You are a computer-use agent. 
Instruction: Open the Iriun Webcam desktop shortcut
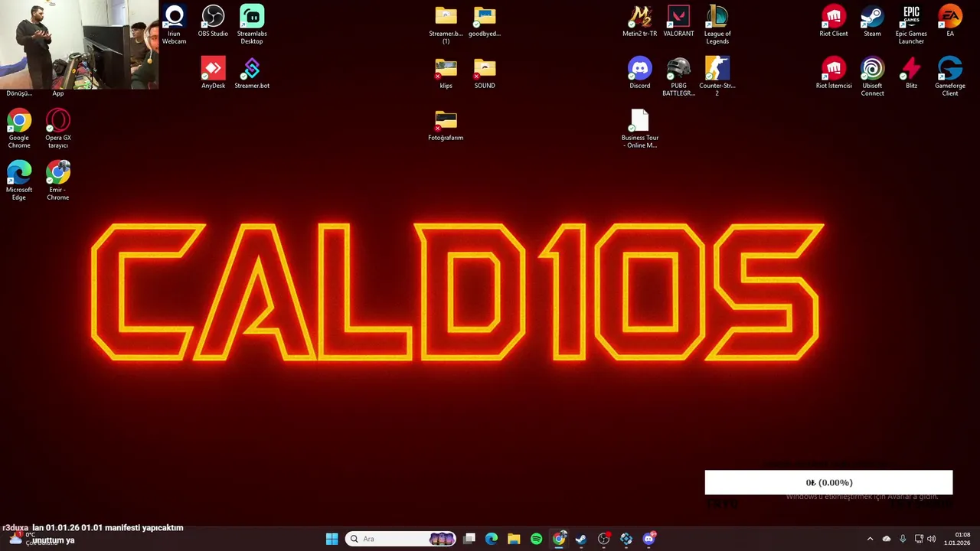(x=175, y=25)
